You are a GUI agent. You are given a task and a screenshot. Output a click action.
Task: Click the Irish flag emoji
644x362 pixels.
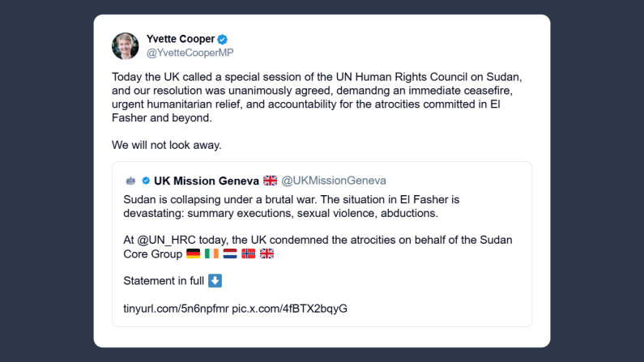(x=211, y=254)
